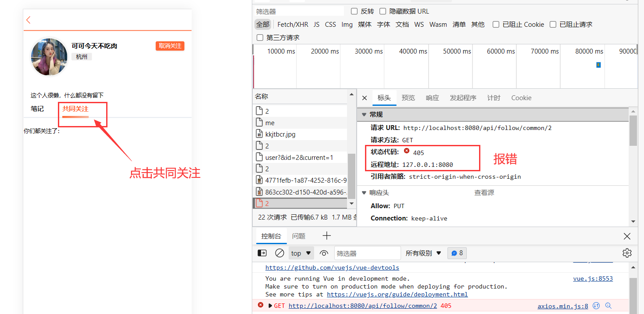Add a new drawer tab with plus icon
Viewport: 644px width, 314px height.
(x=326, y=236)
